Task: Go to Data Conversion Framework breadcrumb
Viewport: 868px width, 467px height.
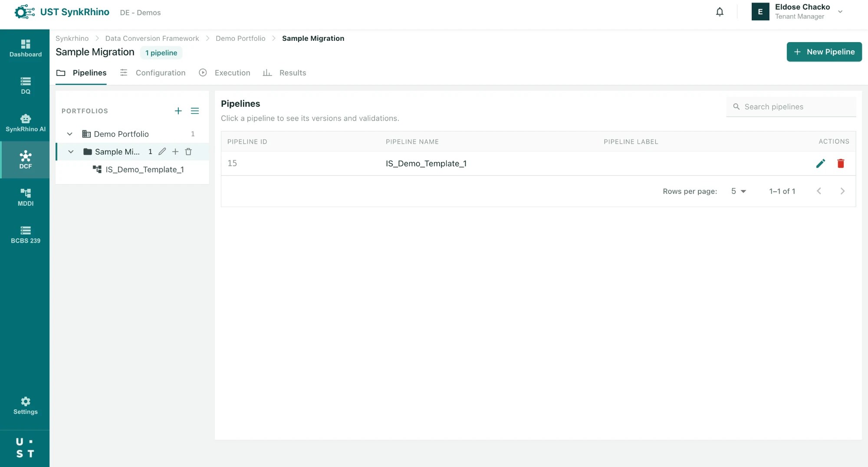Action: coord(152,38)
